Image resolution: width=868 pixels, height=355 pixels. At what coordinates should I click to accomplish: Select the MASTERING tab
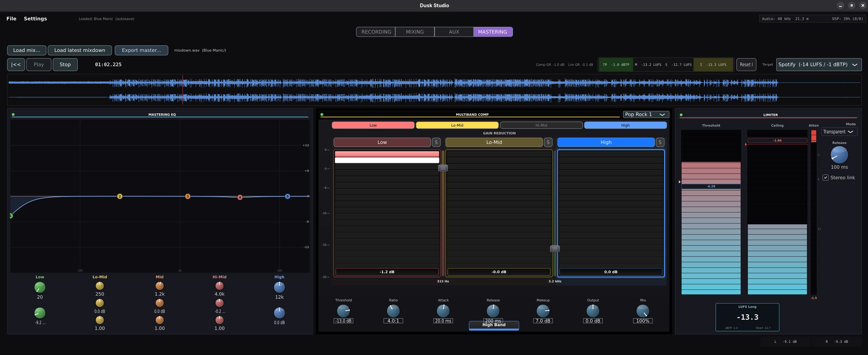point(493,32)
